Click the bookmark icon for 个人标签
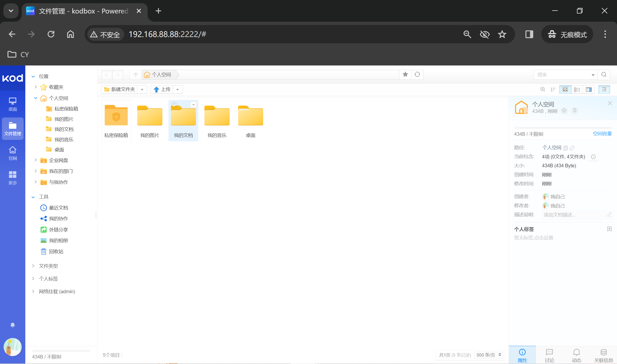Viewport: 617px width, 364px height. coord(609,229)
